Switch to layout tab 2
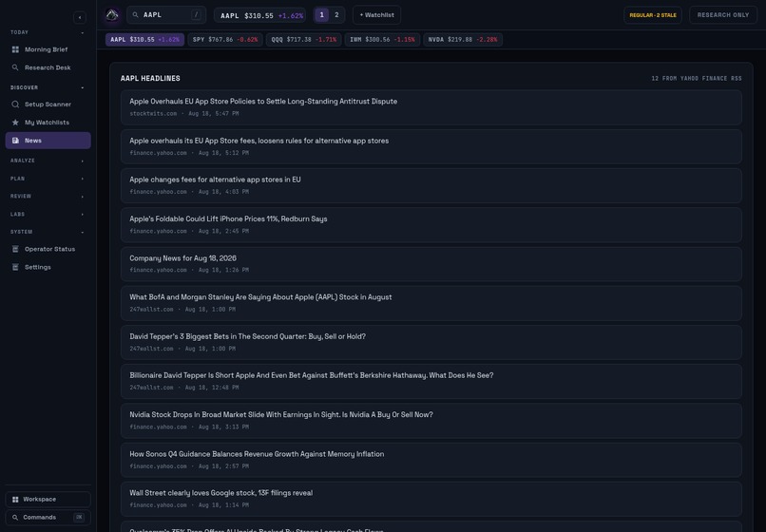 [336, 15]
